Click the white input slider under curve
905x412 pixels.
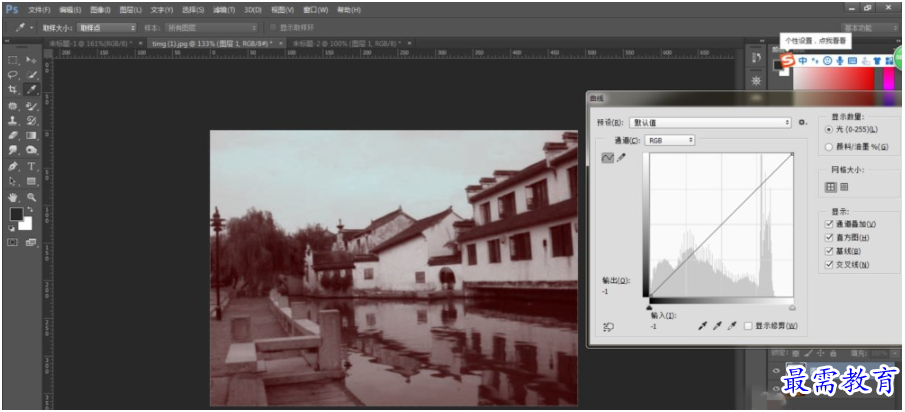pyautogui.click(x=792, y=308)
